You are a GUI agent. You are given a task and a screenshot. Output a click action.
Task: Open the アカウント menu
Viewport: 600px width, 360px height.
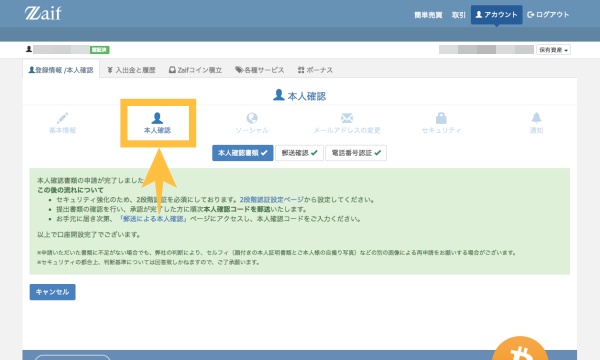coord(496,15)
